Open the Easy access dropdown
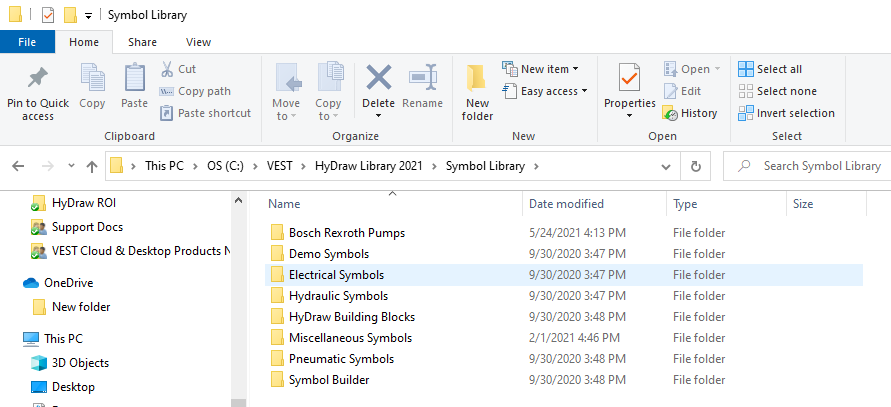 point(545,91)
